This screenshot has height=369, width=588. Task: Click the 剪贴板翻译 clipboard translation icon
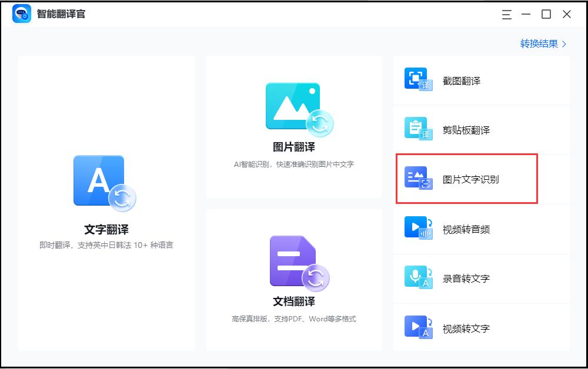pos(416,129)
